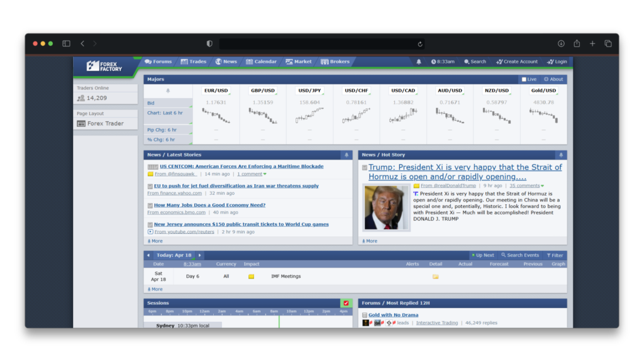Open How Many Jobs story
Screen dimensions: 644x362
[209, 206]
